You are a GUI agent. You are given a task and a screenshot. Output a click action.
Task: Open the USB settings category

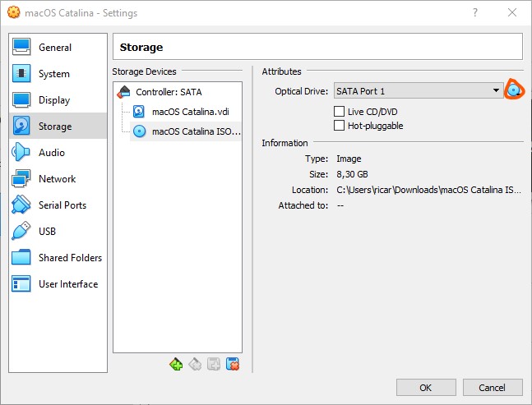58,231
